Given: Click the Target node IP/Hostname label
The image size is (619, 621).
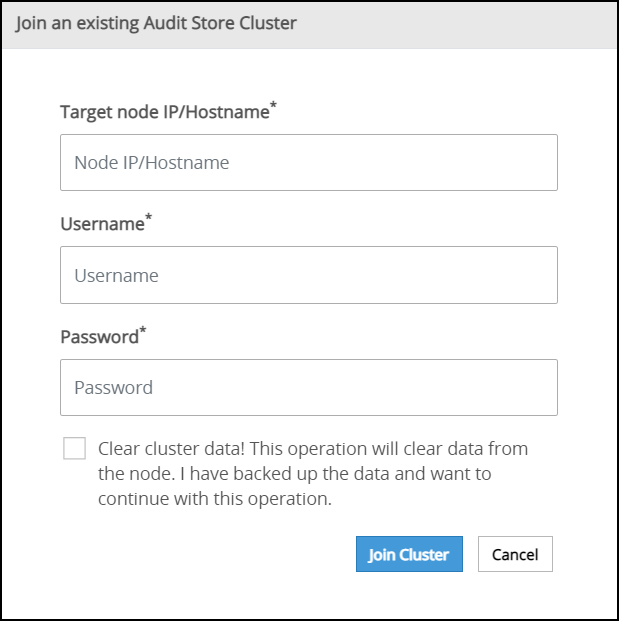Looking at the screenshot, I should [x=164, y=112].
